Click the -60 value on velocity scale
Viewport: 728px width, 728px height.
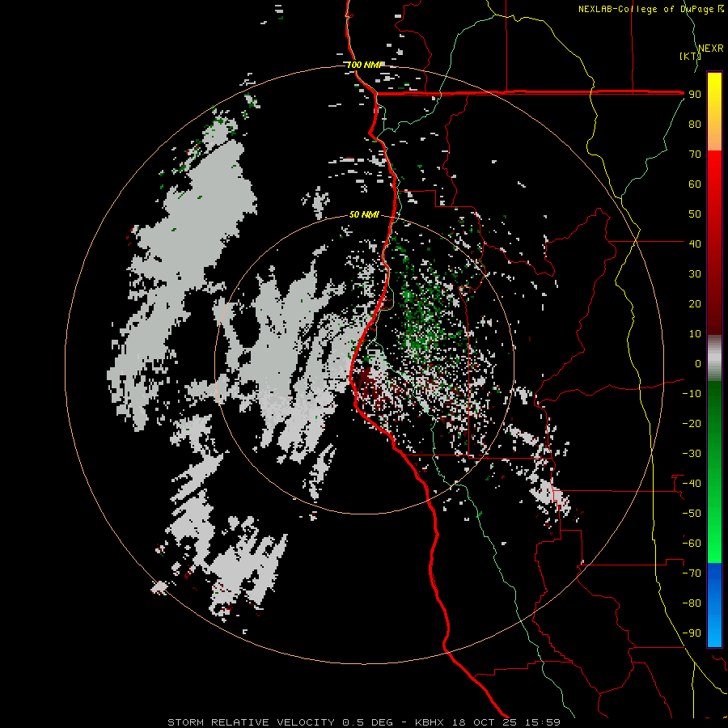[692, 544]
